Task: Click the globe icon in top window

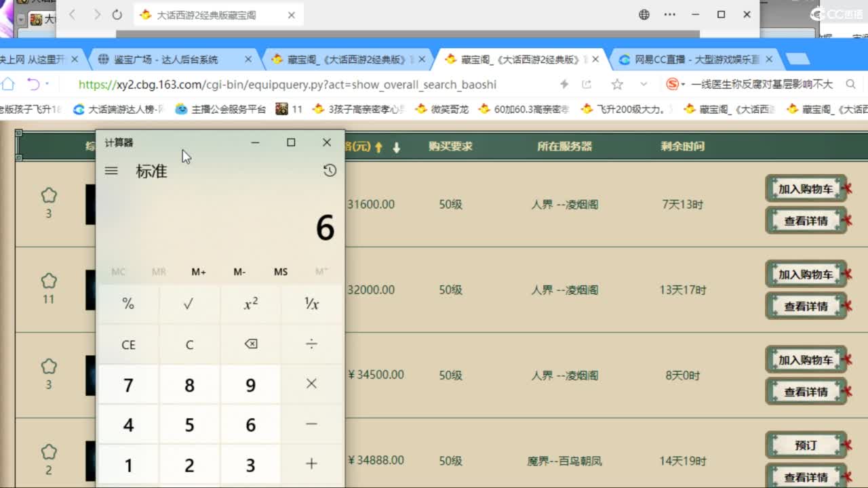Action: [x=644, y=14]
